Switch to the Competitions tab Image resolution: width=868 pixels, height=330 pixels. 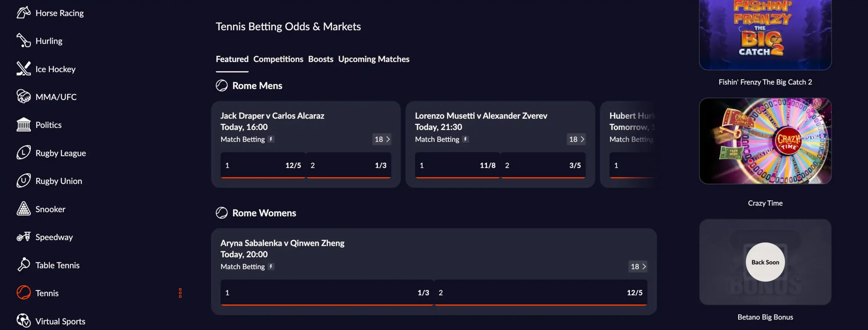click(278, 59)
